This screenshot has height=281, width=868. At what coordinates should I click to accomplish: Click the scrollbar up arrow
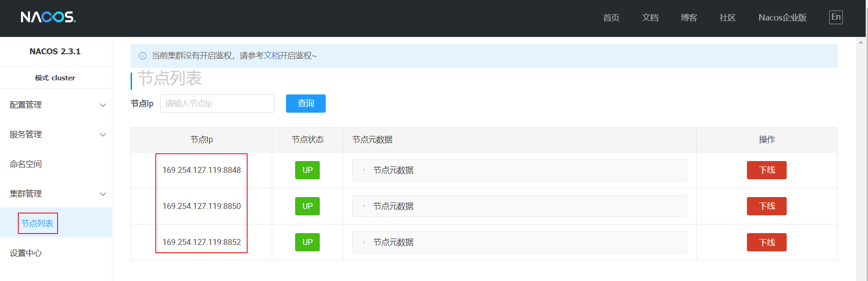[x=861, y=42]
